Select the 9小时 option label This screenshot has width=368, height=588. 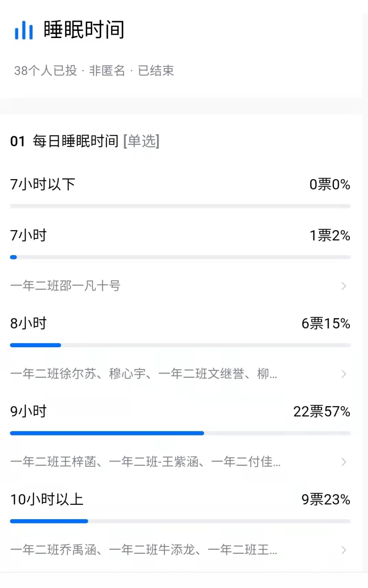[28, 411]
